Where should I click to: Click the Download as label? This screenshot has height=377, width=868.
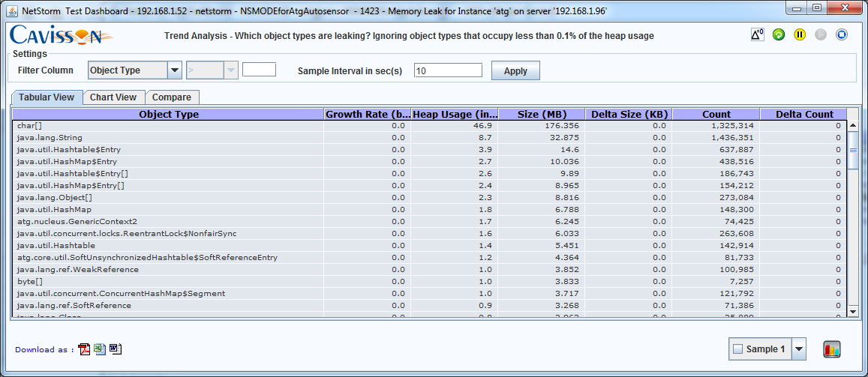(x=44, y=349)
